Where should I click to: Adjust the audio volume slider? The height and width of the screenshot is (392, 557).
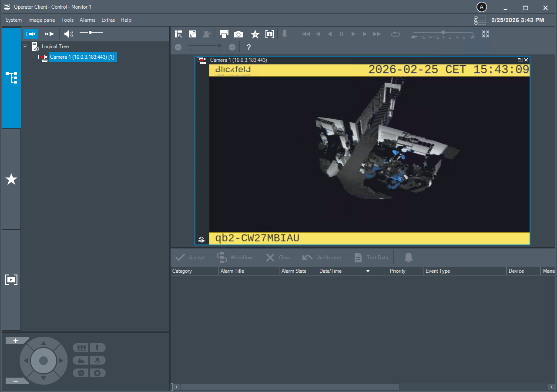point(90,33)
